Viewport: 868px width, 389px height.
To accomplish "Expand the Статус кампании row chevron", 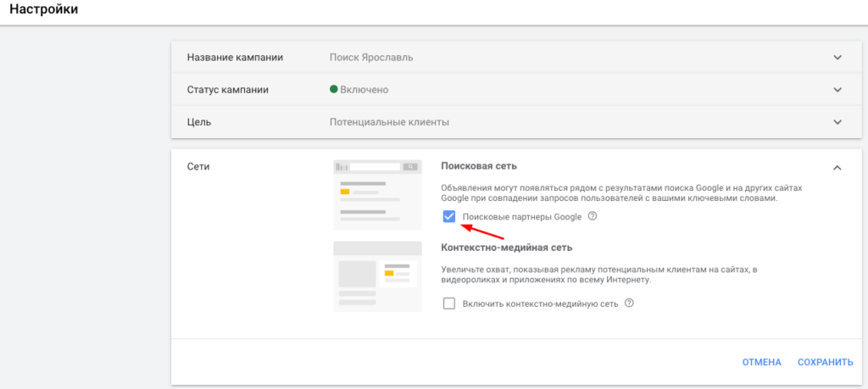I will click(x=837, y=90).
